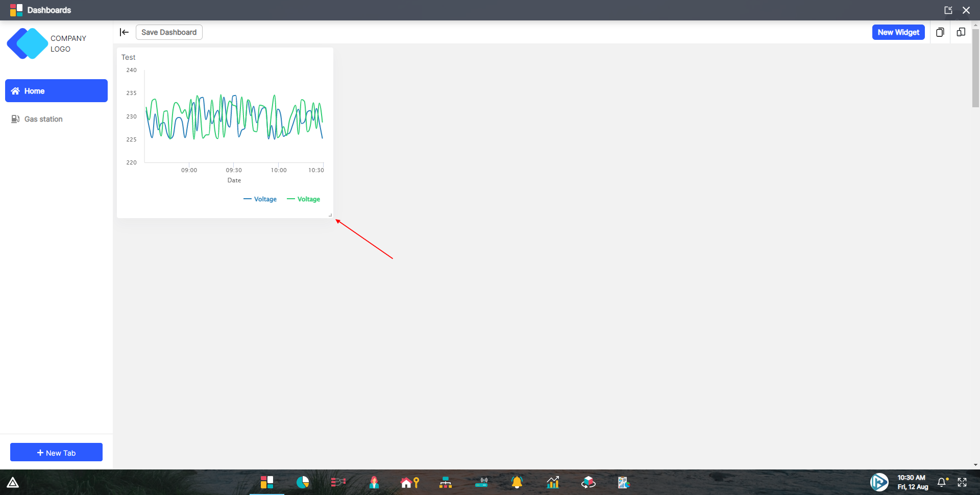
Task: Toggle the green Voltage series in the legend
Action: [304, 199]
